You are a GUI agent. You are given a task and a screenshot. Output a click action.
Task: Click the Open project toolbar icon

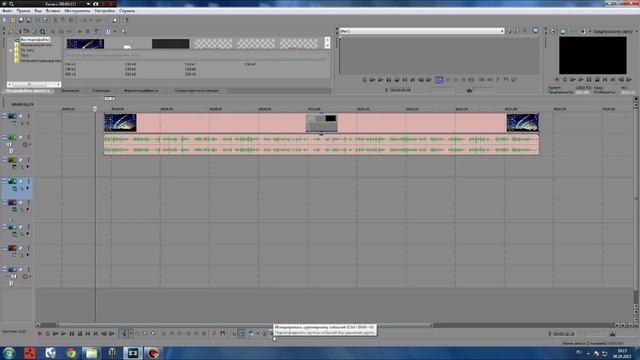coord(13,20)
